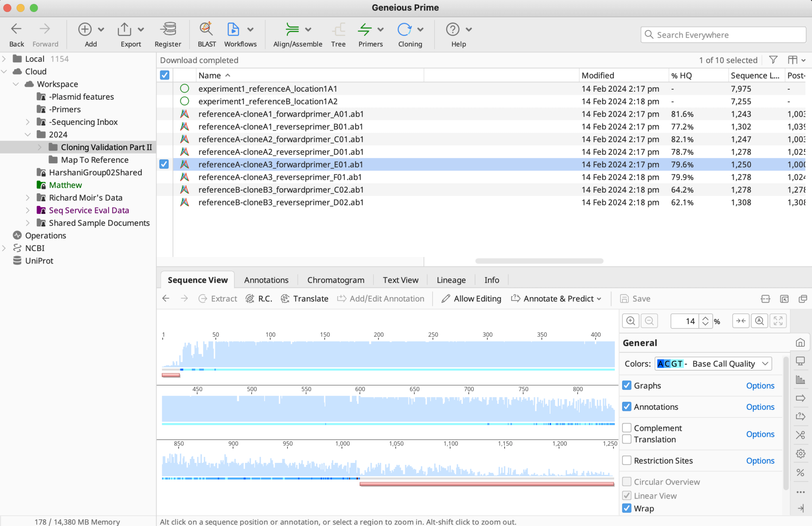Screen dimensions: 812x526
Task: Open the Annotate & Predict dropdown
Action: coord(557,298)
